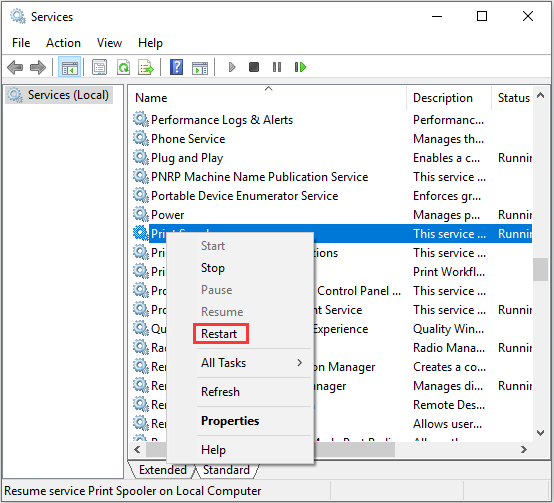Click 'Allows user...' description cell
Viewport: 554px width, 503px height.
pyautogui.click(x=447, y=424)
